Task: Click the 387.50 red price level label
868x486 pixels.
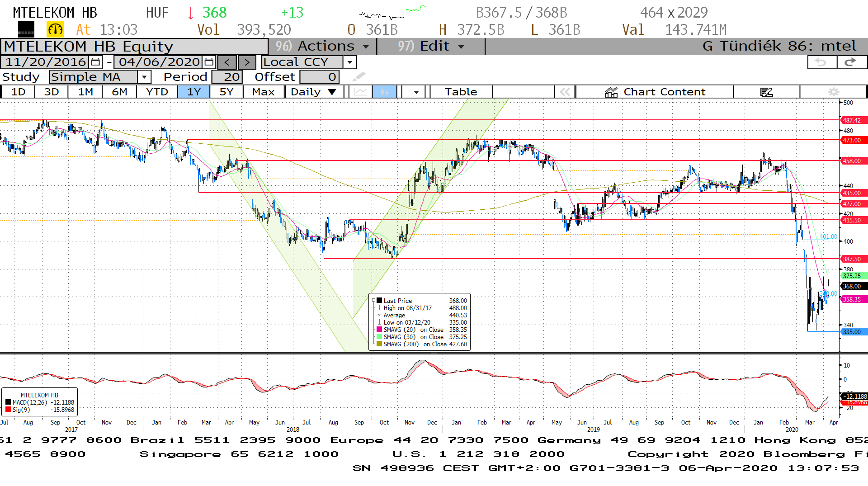Action: [854, 259]
